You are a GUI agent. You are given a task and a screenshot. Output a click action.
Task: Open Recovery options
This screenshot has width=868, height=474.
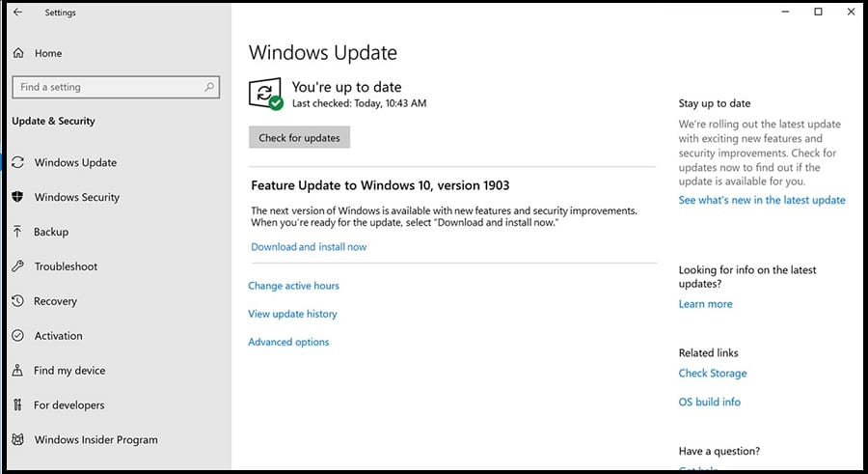click(55, 301)
